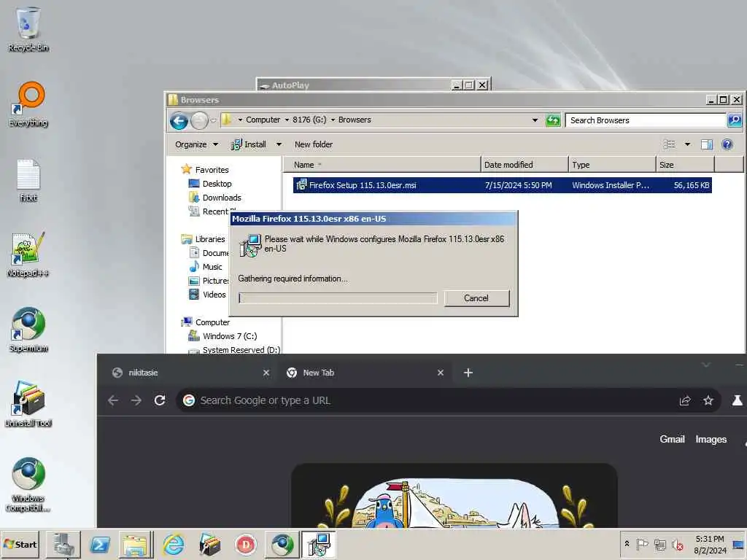
Task: Open the Images link
Action: coord(711,439)
